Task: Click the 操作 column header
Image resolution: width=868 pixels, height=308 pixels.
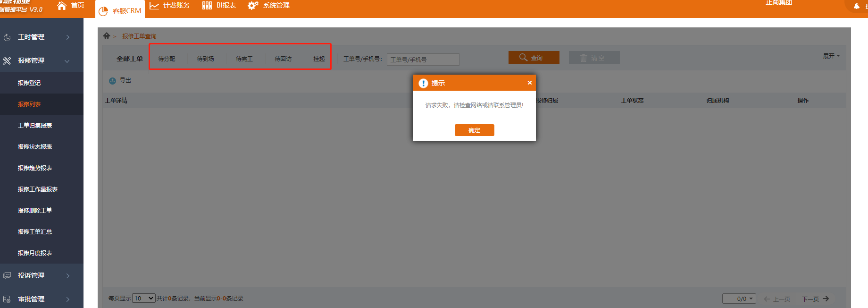Action: (x=803, y=100)
